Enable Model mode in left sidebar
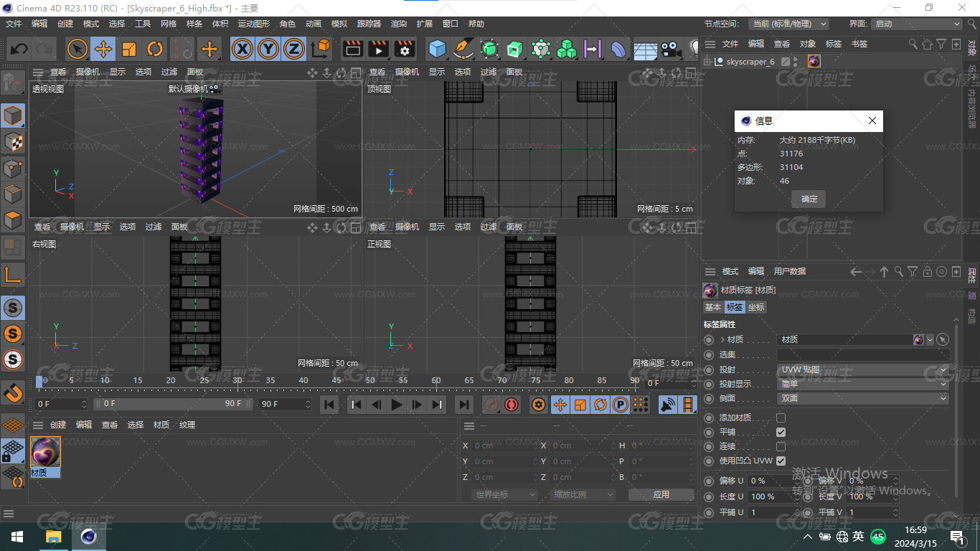Viewport: 980px width, 551px height. 13,115
